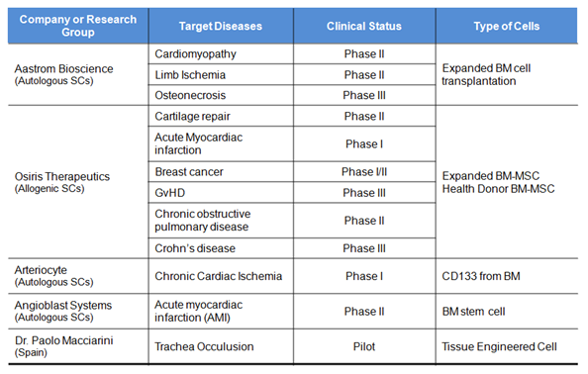The width and height of the screenshot is (588, 374).
Task: Click the Arteriocyte company cell
Action: [x=78, y=276]
